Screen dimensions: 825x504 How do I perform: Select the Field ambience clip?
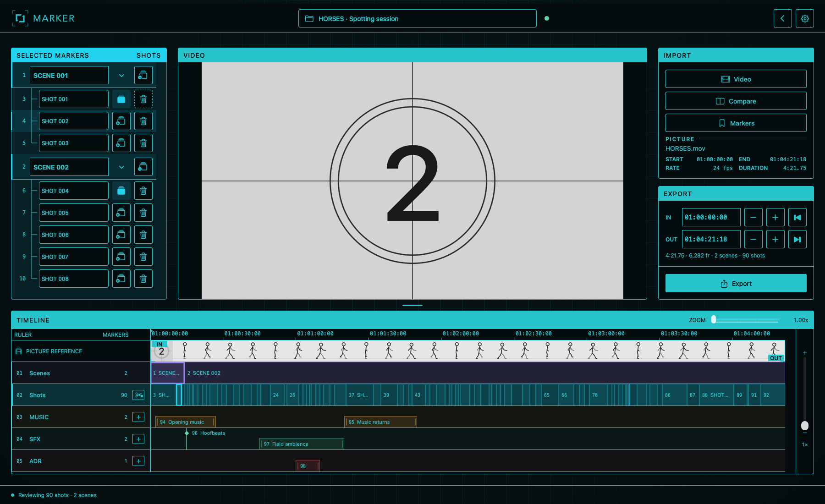click(x=302, y=444)
